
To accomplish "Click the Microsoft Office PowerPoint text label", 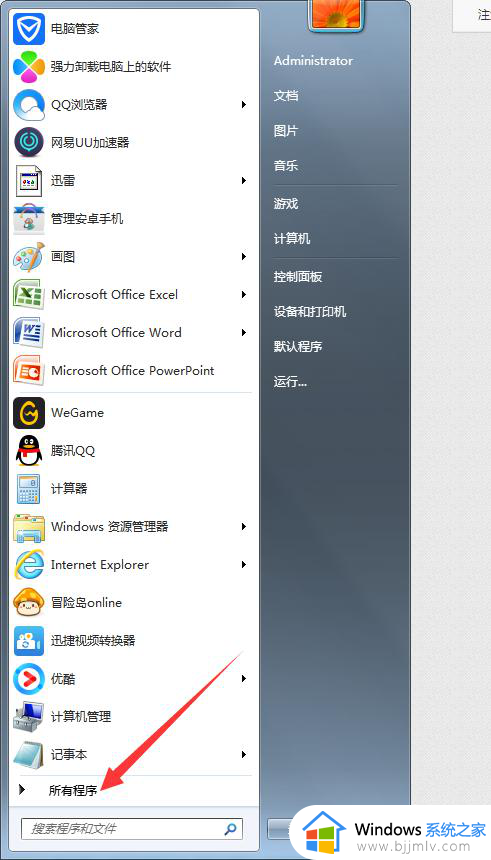I will click(x=132, y=370).
